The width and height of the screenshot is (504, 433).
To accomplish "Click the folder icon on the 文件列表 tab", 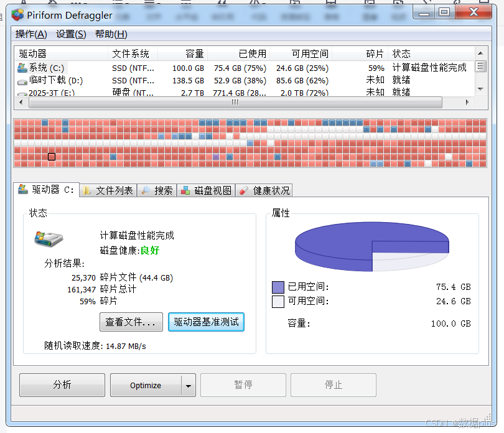I will pos(86,190).
